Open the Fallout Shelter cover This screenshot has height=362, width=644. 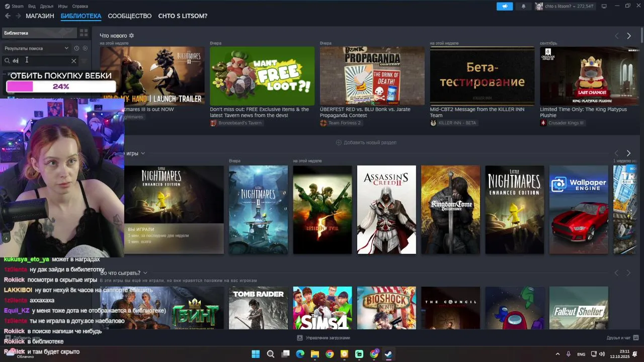click(579, 308)
